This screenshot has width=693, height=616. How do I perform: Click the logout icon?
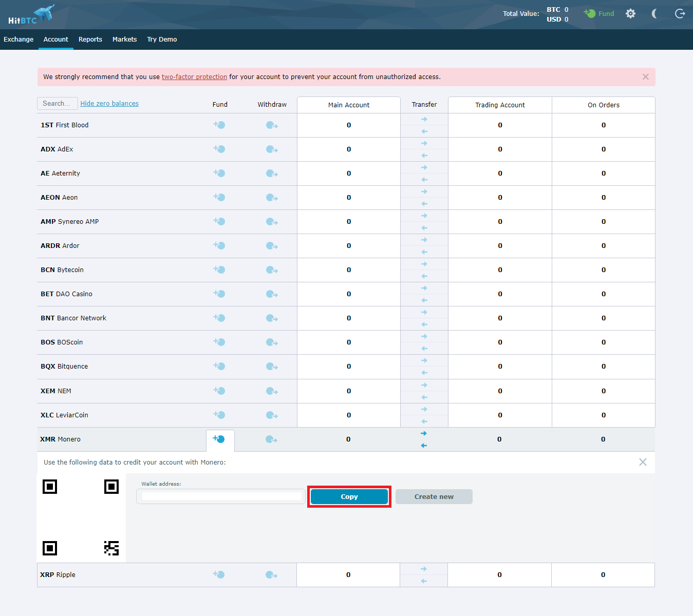(680, 14)
